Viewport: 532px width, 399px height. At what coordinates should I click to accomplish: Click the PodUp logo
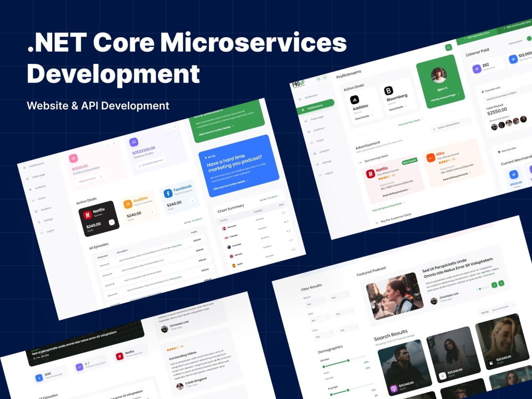[298, 84]
